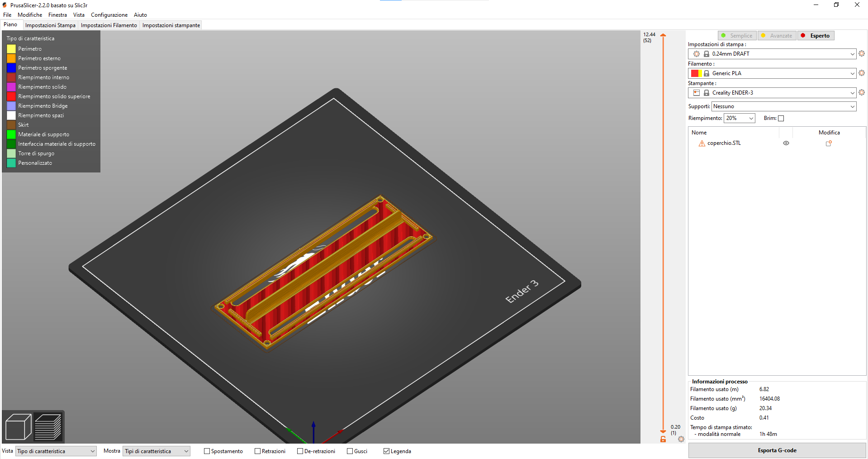Expand the Riempimento 20% dropdown
This screenshot has height=459, width=868.
click(739, 118)
